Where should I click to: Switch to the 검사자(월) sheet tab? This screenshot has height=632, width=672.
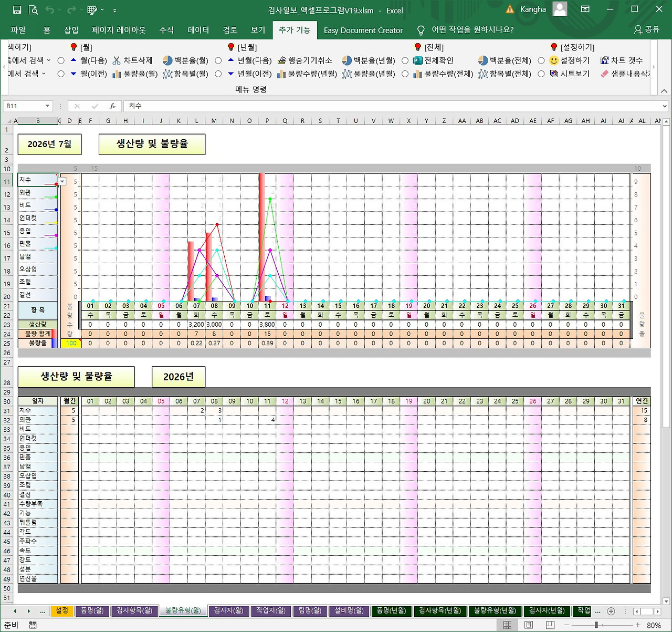click(x=229, y=611)
